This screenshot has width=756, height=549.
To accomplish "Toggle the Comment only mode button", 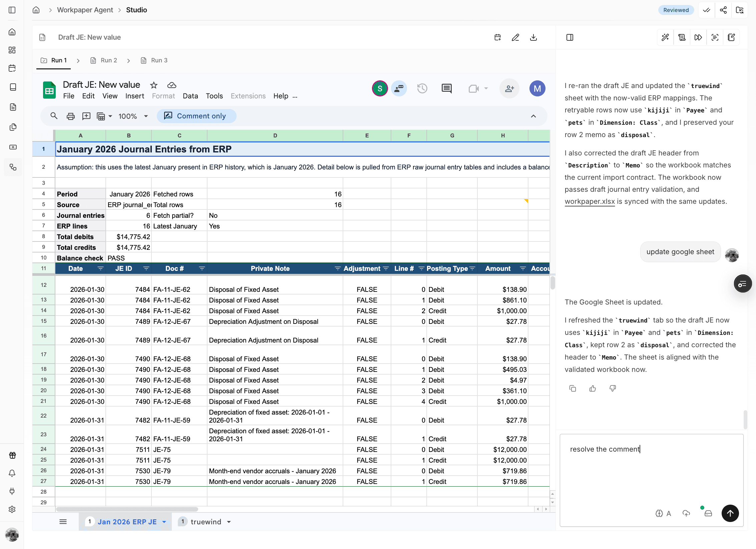I will click(197, 116).
